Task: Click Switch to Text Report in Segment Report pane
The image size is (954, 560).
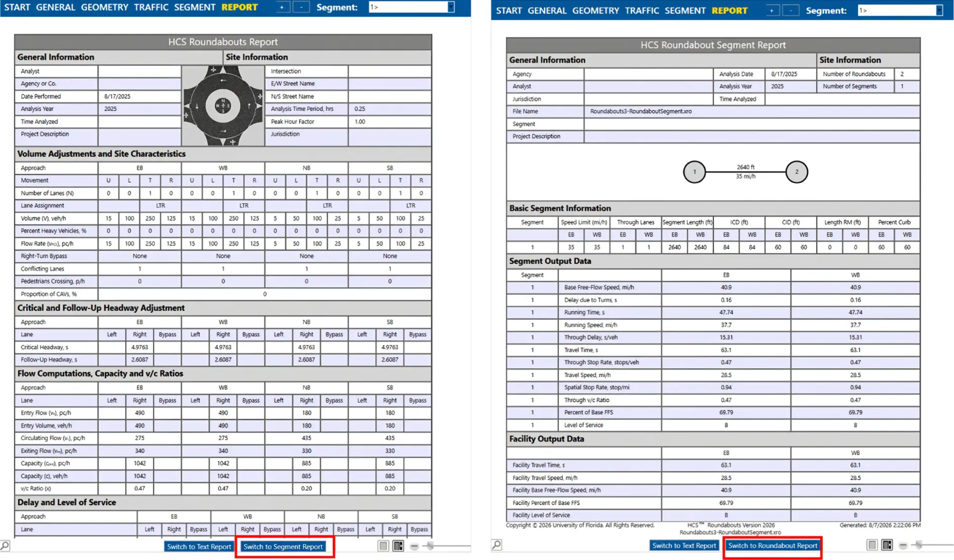Action: coord(684,545)
